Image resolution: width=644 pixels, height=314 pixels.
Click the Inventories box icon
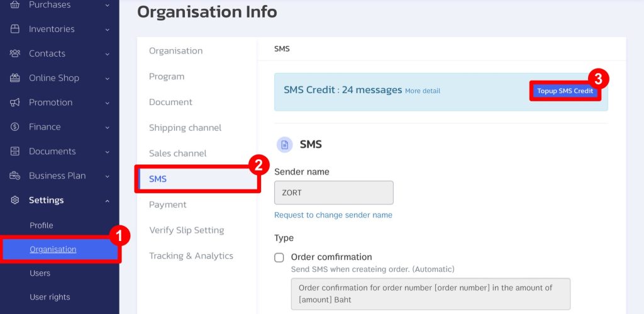tap(15, 29)
